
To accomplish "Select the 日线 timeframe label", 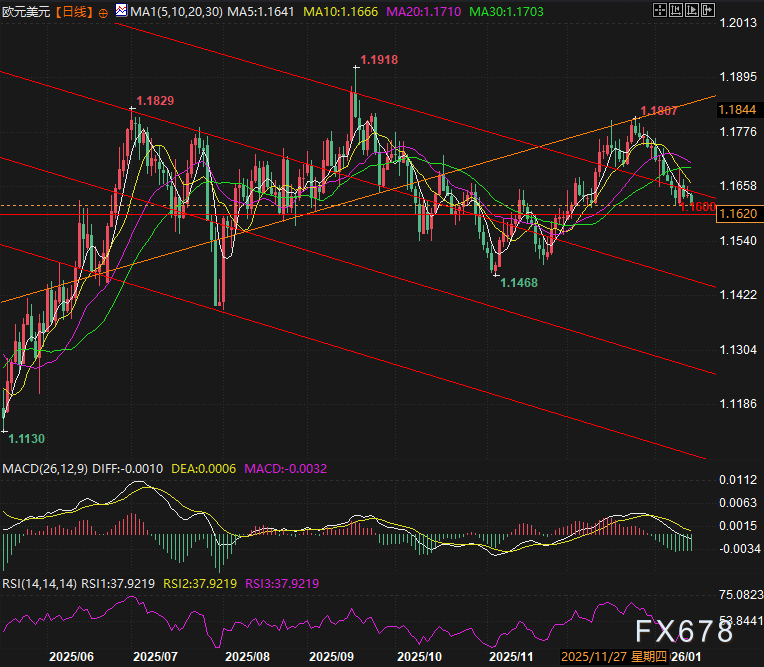I will pyautogui.click(x=74, y=12).
